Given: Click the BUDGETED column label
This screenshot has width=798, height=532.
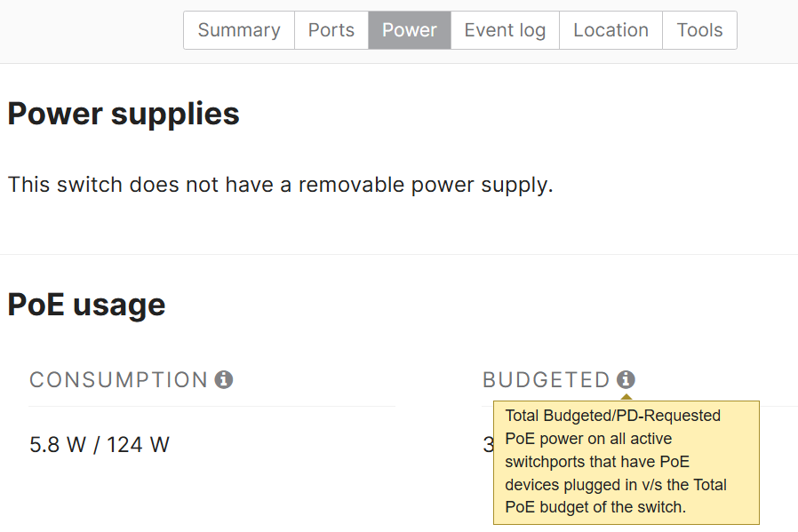Looking at the screenshot, I should pos(547,380).
